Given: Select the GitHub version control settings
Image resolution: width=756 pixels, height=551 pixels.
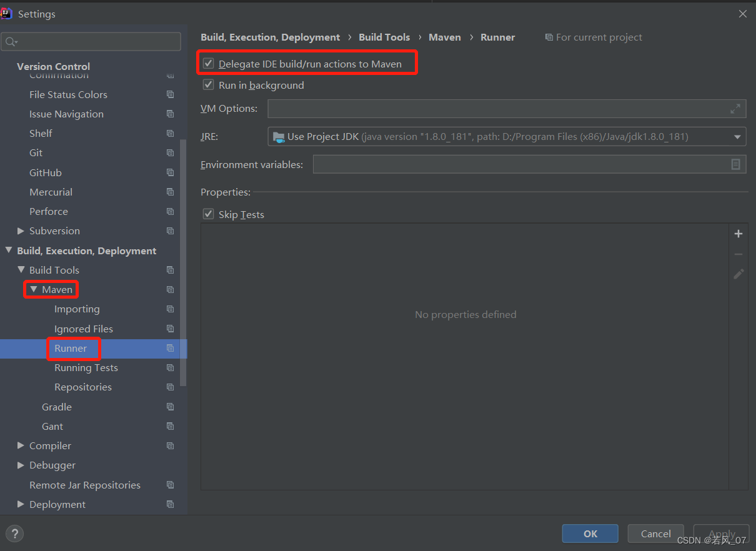Looking at the screenshot, I should (x=46, y=172).
